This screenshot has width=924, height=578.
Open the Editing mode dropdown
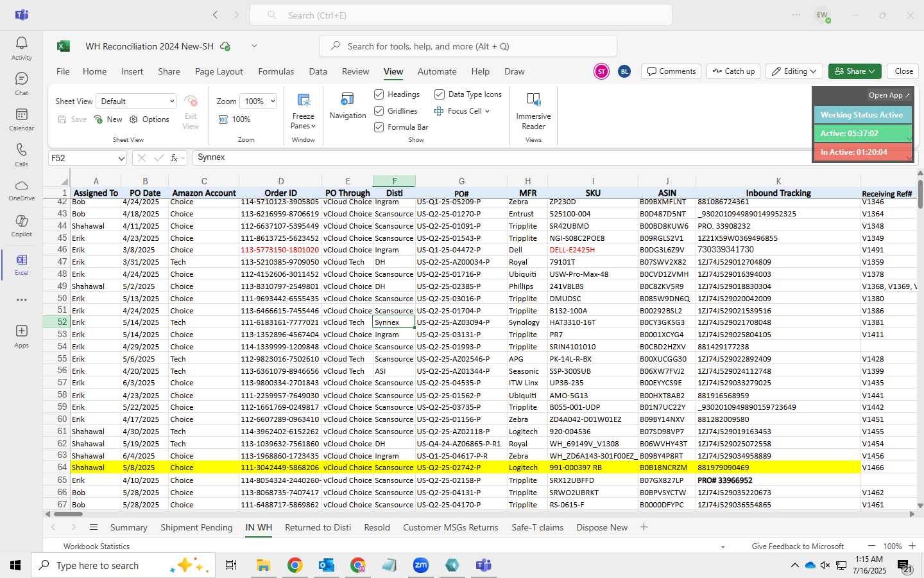[x=795, y=71]
